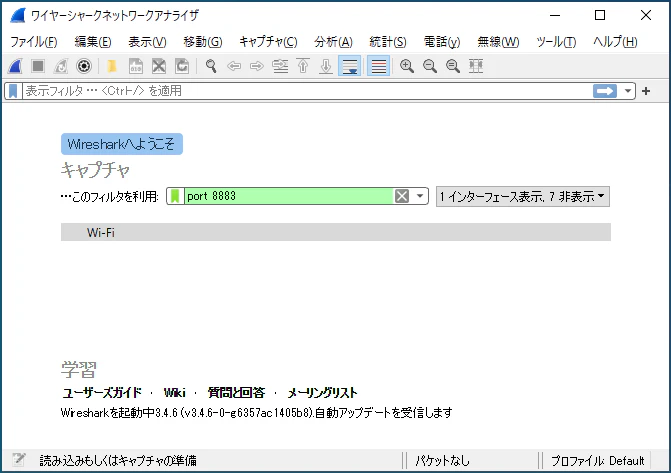Jump to last packet icon
Screen dimensions: 671x473
[326, 66]
